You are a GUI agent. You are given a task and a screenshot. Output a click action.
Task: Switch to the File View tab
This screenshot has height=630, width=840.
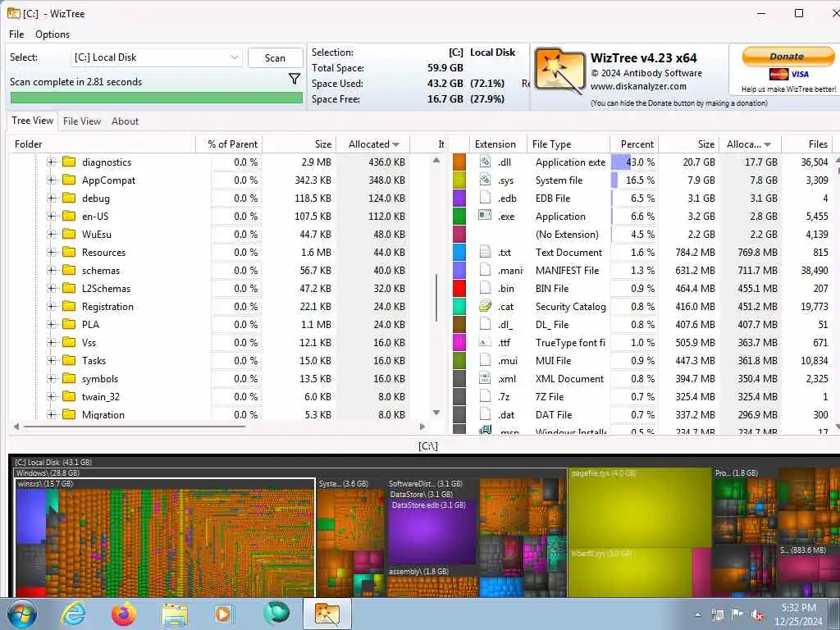point(82,121)
